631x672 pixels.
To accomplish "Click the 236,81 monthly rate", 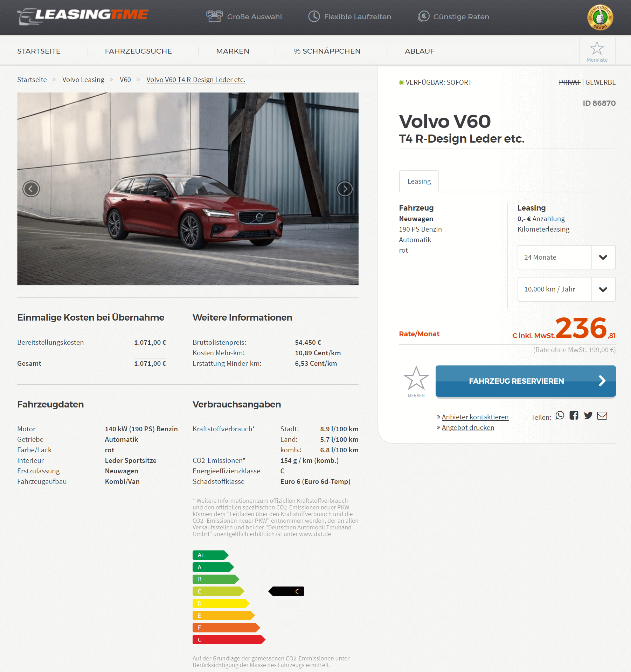I will (585, 328).
